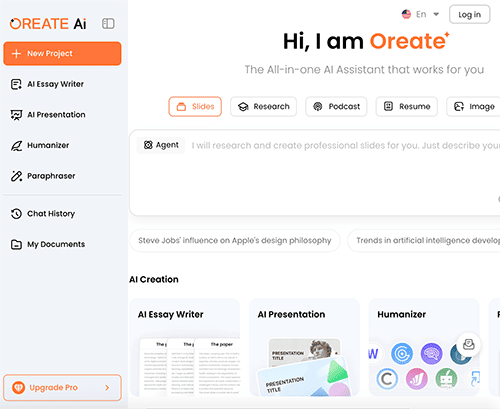Select the Podcast tab
This screenshot has height=409, width=500.
pyautogui.click(x=336, y=107)
